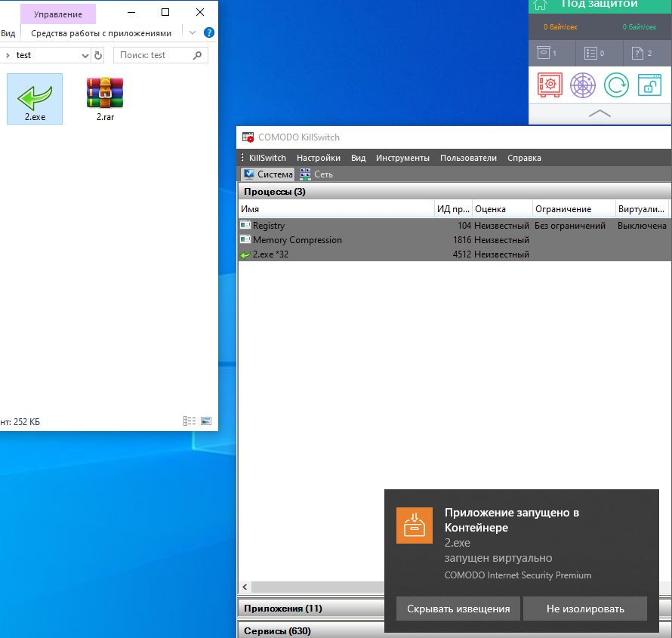Sort processes by Виртуали... column
Viewport: 672px width, 638px height.
click(642, 209)
